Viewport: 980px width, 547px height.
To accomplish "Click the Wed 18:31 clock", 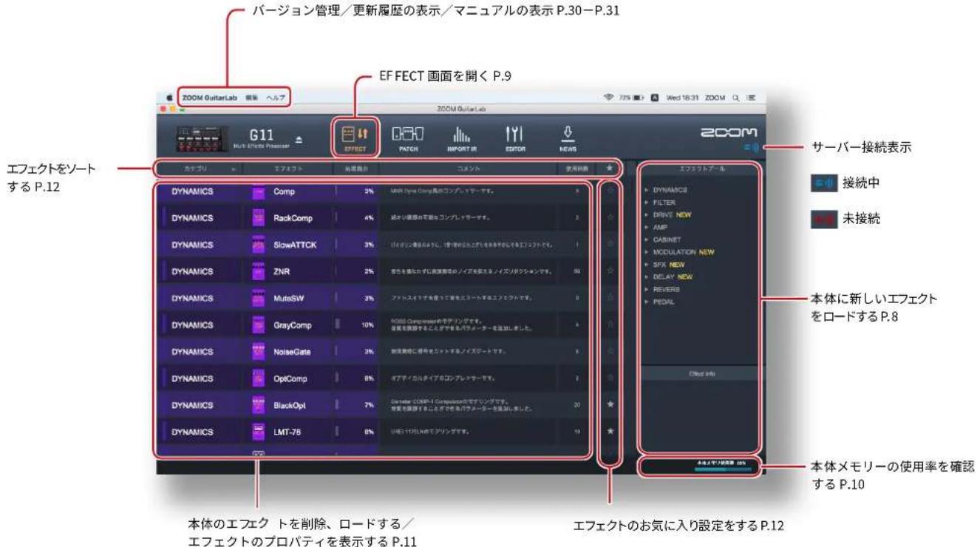I will pos(682,98).
